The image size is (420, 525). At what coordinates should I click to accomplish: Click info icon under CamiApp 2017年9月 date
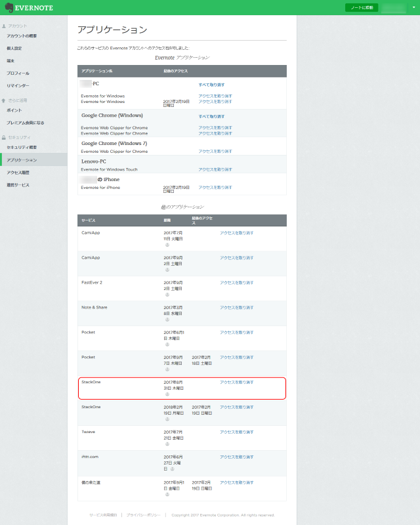point(167,270)
